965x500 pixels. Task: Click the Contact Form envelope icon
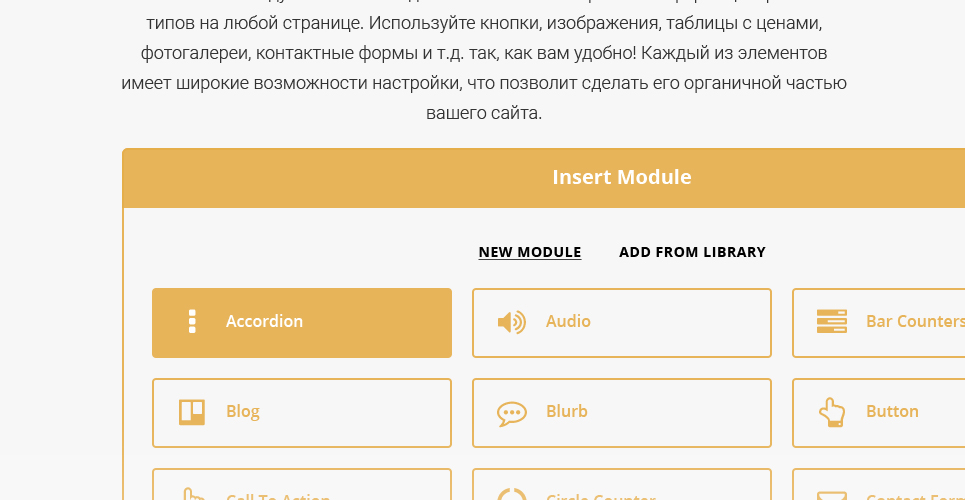click(x=831, y=496)
